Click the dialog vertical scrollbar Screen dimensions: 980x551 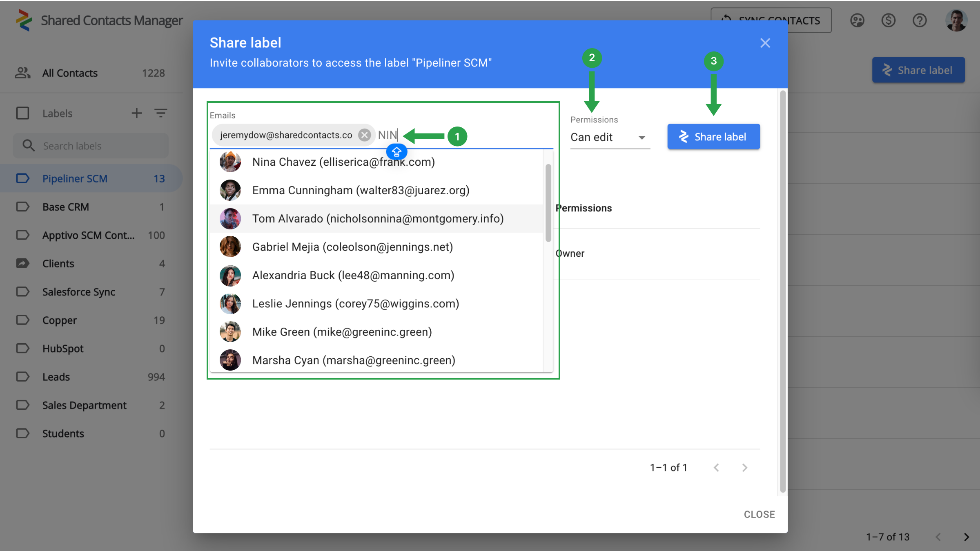pos(783,291)
